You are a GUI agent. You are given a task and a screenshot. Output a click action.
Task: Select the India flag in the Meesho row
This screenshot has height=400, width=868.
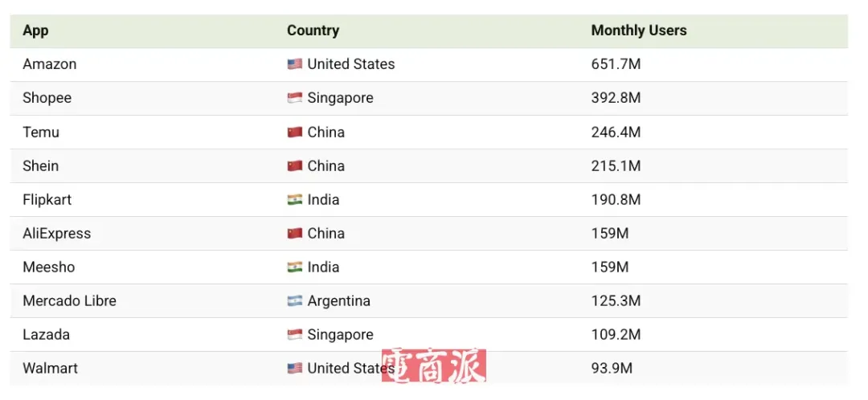point(295,267)
